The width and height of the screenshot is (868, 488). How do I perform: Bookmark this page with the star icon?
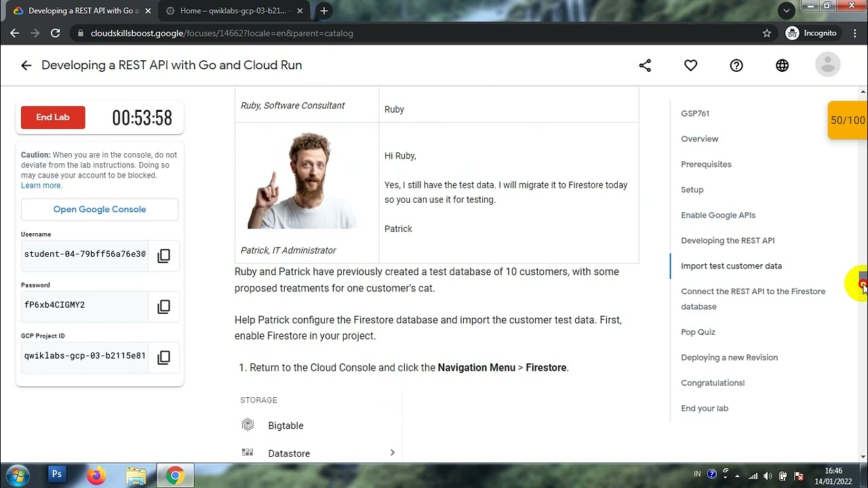click(767, 33)
